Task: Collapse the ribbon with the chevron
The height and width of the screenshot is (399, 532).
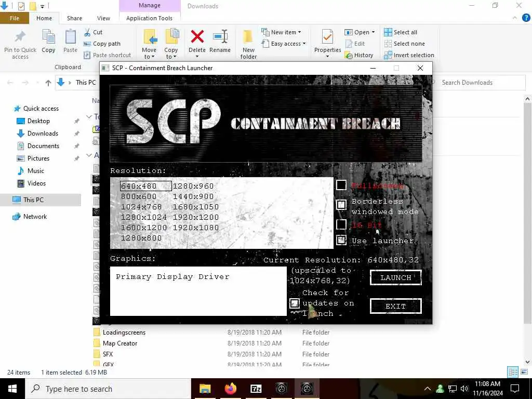Action: 515,18
